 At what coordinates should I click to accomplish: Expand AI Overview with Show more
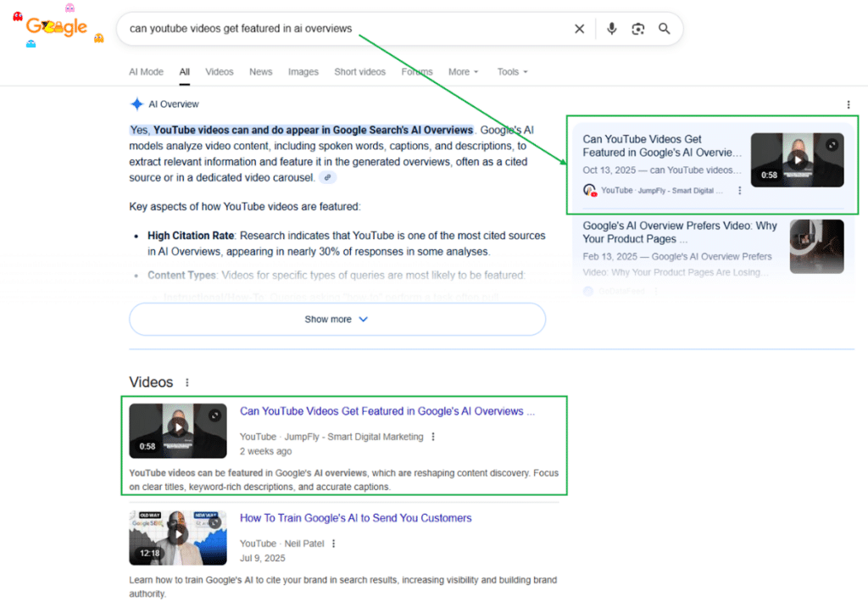[337, 320]
